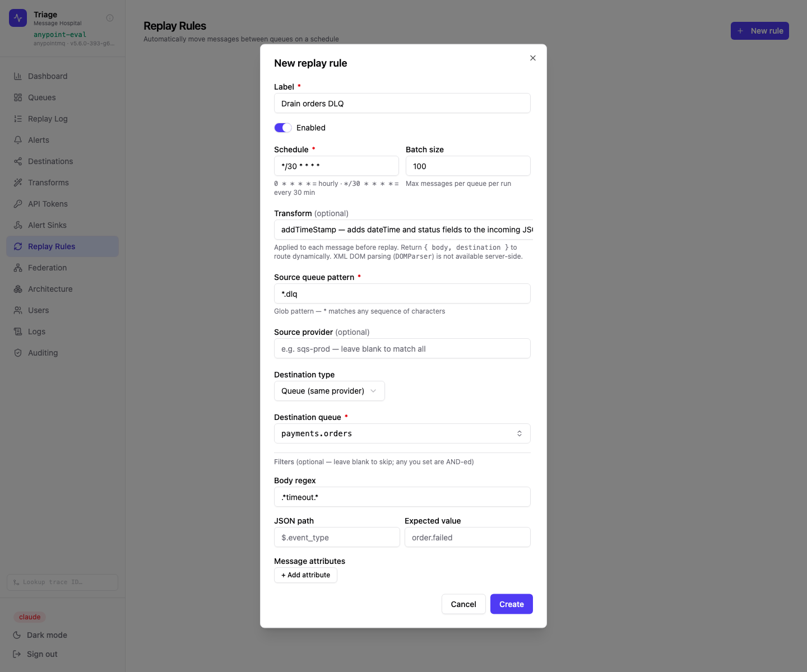Viewport: 807px width, 672px height.
Task: Toggle the Enabled switch off
Action: (283, 128)
